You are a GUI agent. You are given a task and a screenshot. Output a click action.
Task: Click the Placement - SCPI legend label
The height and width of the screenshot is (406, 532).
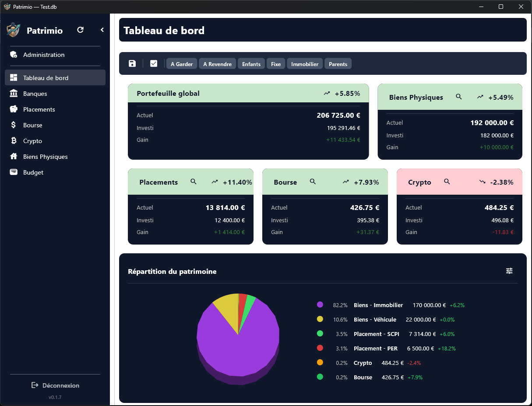[377, 334]
